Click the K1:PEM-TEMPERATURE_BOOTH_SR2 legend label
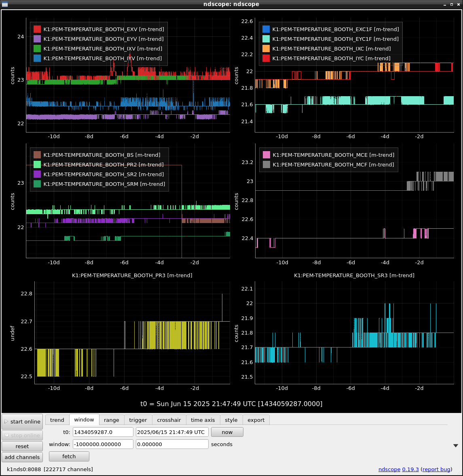The image size is (463, 476). click(x=104, y=174)
